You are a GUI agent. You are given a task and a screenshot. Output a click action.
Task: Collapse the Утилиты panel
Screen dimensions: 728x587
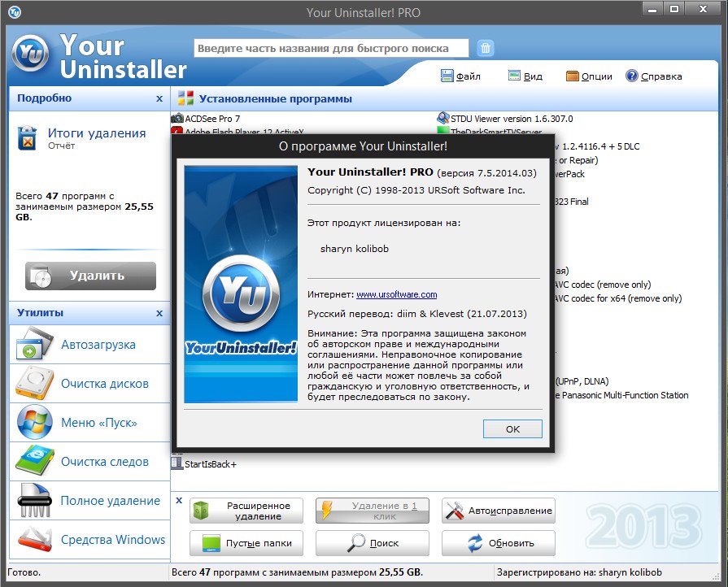[159, 313]
